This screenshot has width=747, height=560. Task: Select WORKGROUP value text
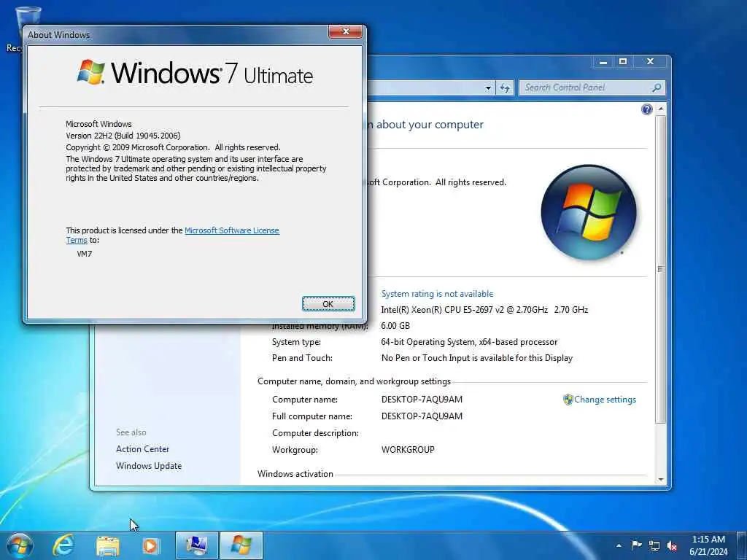click(x=408, y=449)
